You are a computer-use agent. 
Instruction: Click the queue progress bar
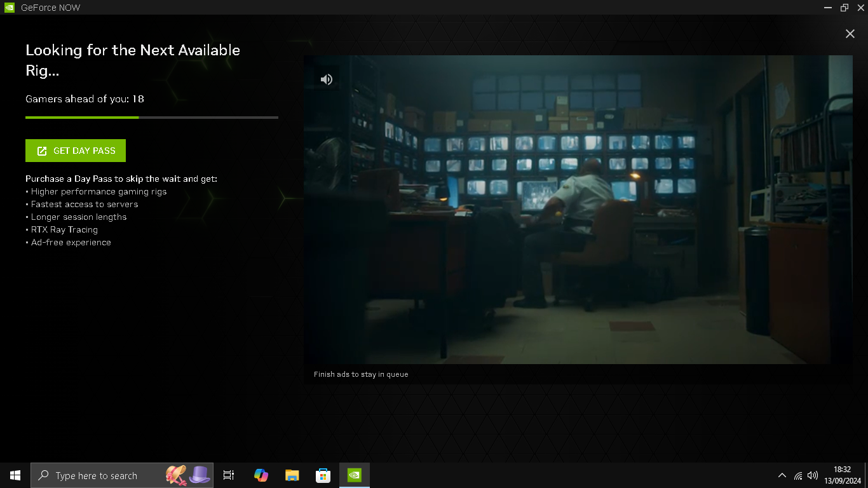click(x=152, y=118)
